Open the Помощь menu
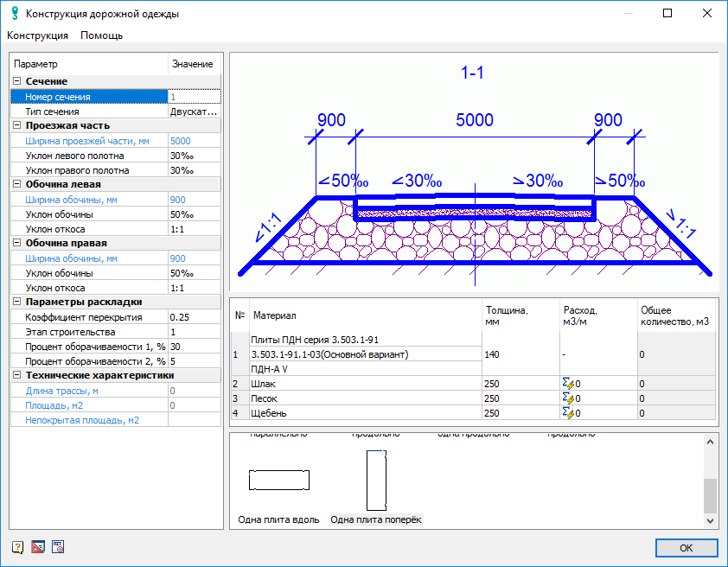Image resolution: width=728 pixels, height=567 pixels. [101, 35]
